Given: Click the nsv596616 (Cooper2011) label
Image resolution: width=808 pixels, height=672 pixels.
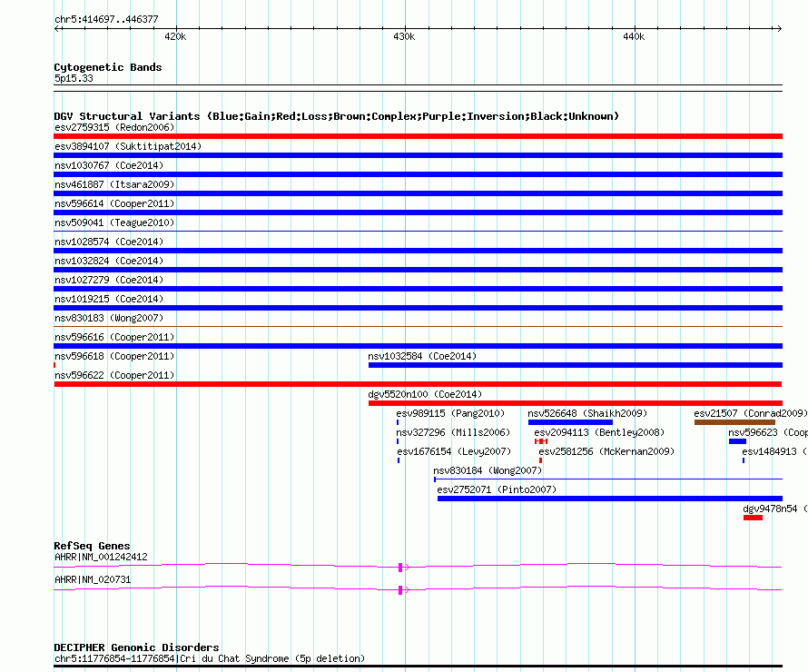Looking at the screenshot, I should [x=114, y=337].
